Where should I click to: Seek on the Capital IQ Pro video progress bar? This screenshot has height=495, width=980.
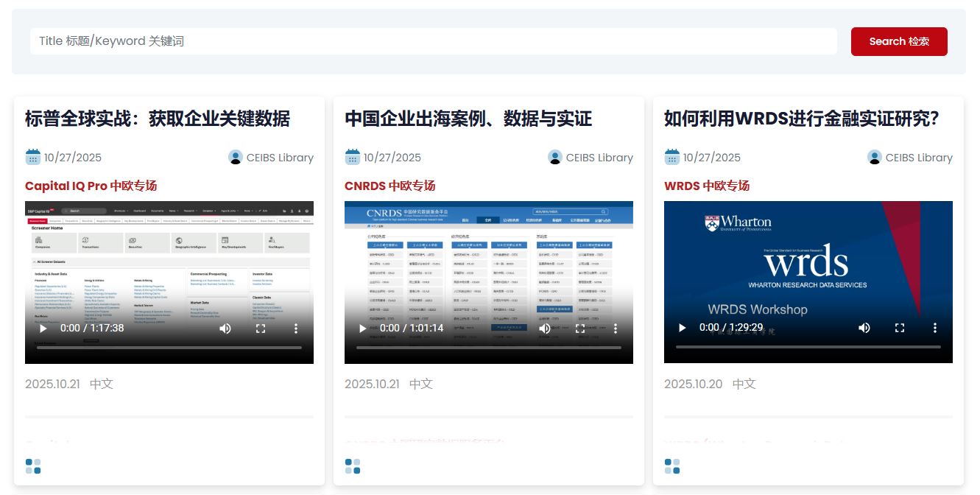[x=169, y=347]
